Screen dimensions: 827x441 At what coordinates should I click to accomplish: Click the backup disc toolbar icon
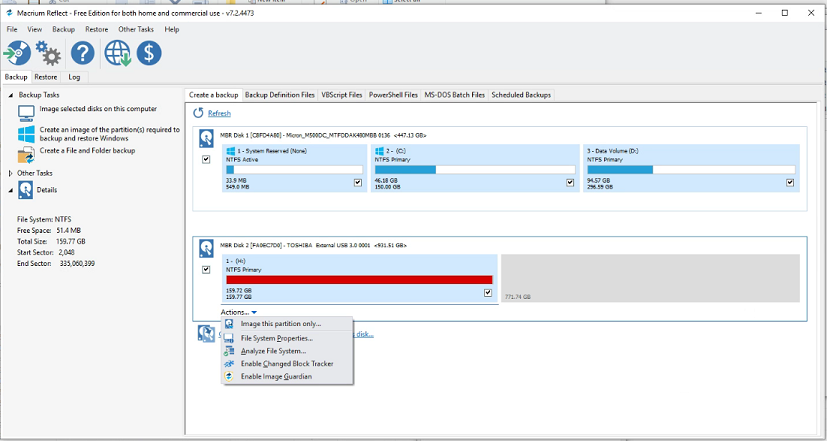[17, 53]
